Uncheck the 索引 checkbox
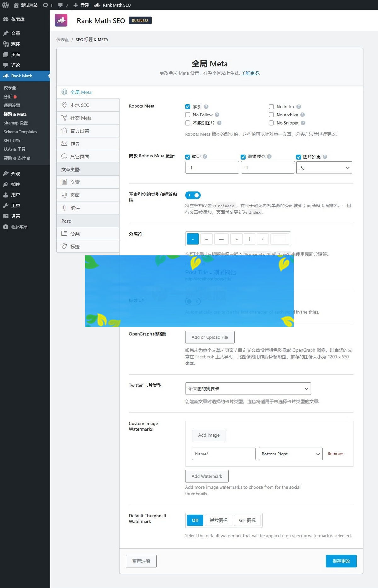Screen dimensions: 378x588 [188, 107]
